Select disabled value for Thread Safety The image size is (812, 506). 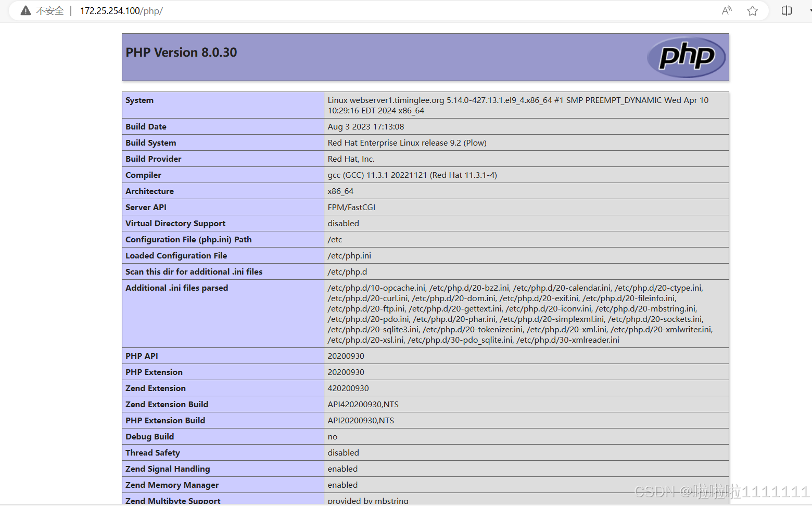click(343, 453)
